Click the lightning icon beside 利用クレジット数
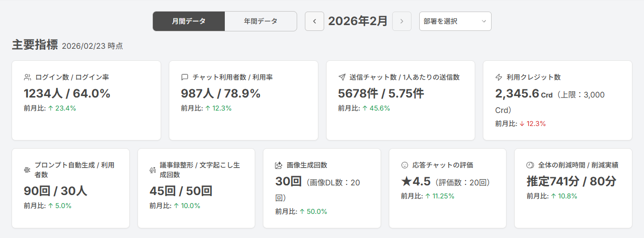This screenshot has width=644, height=238. coord(499,77)
